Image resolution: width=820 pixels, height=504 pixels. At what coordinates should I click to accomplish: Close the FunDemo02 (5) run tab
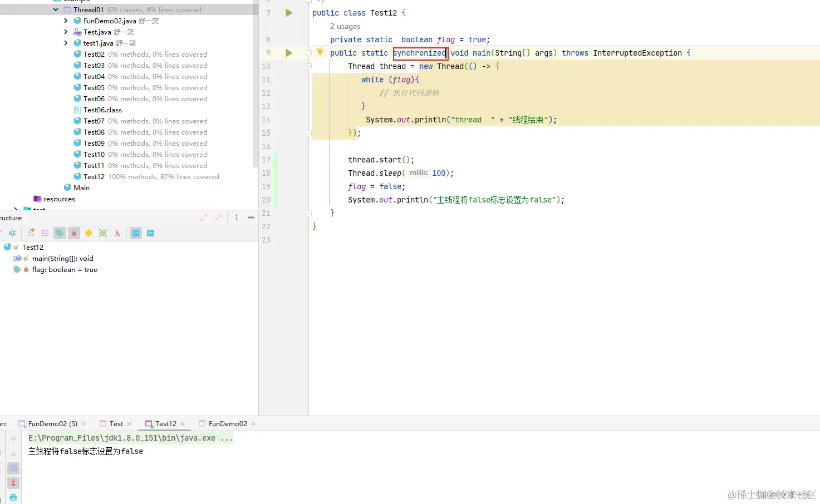[84, 424]
